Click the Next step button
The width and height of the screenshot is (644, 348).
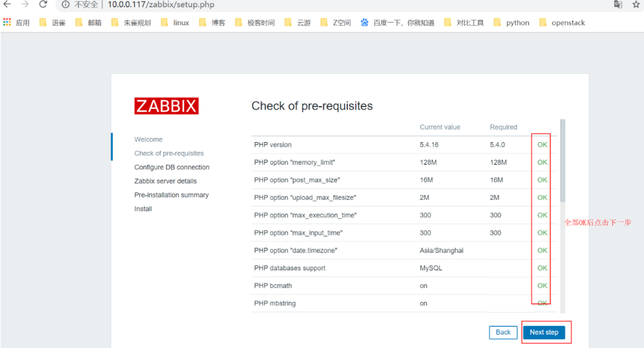(x=544, y=332)
